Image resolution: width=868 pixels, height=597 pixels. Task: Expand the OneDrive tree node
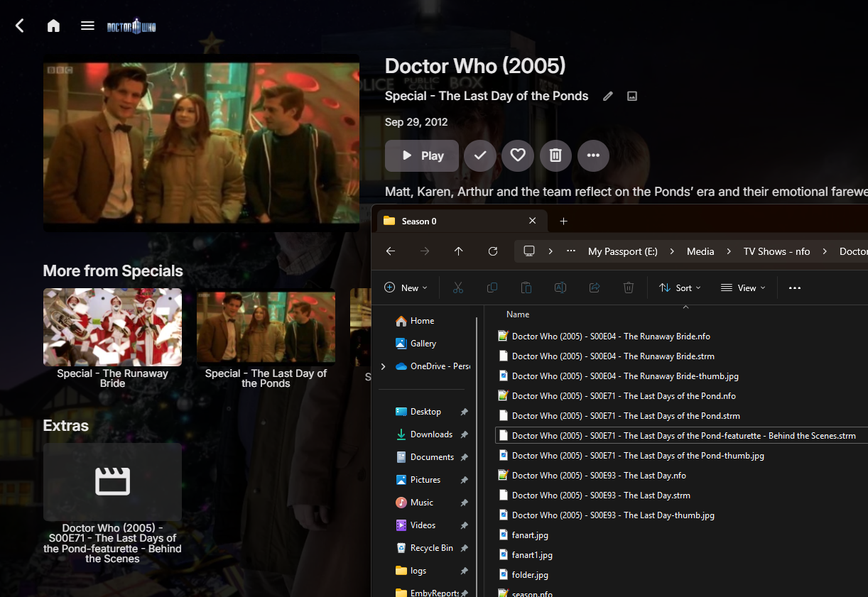(x=384, y=366)
